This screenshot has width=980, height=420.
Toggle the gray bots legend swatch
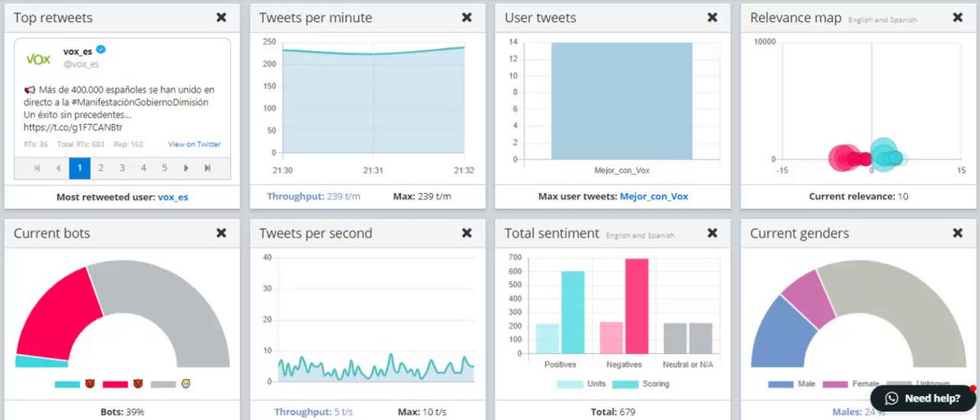163,384
